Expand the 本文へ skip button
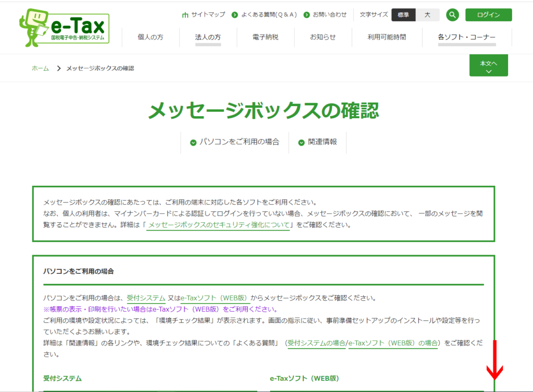The height and width of the screenshot is (392, 533). tap(488, 66)
